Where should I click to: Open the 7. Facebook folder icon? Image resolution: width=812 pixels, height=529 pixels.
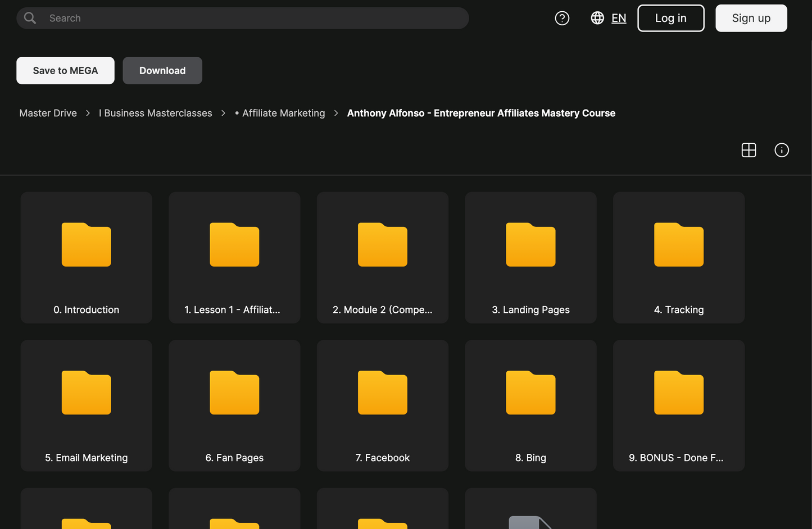[383, 393]
